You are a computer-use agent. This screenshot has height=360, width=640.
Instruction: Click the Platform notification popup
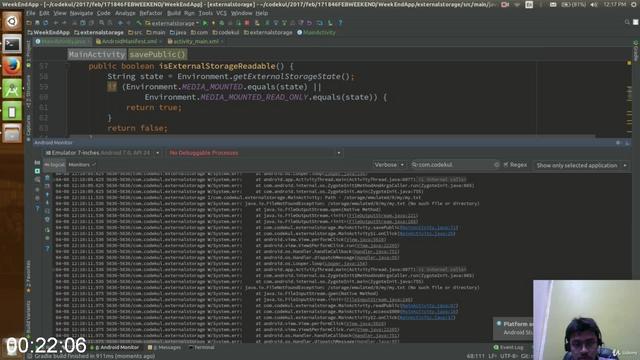pos(513,328)
